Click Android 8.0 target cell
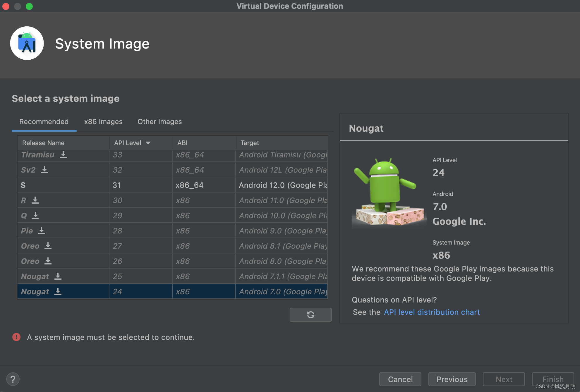 coord(282,261)
